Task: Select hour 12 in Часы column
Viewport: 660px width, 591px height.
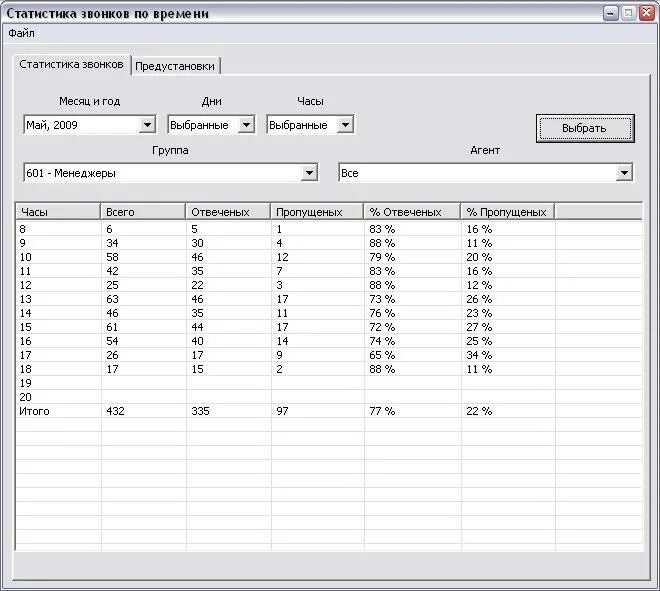Action: (x=25, y=285)
